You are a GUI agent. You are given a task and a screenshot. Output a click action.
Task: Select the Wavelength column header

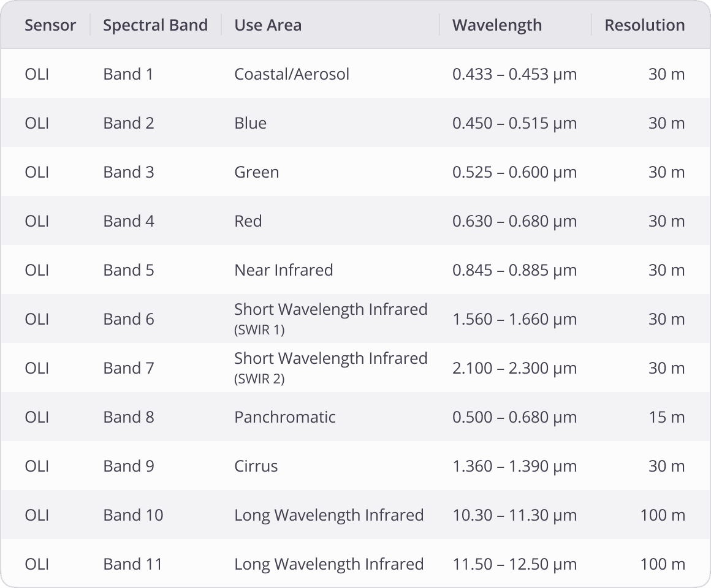(497, 25)
